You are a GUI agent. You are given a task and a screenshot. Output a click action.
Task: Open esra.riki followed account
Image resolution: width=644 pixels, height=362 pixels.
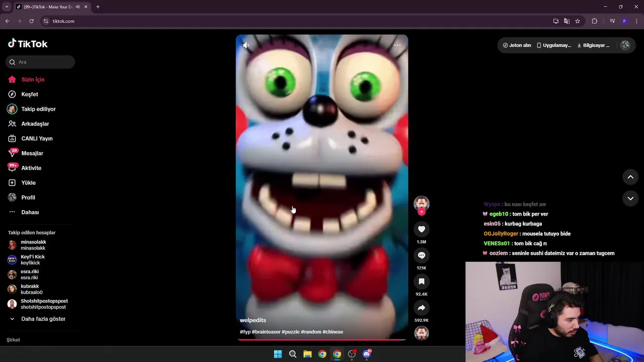(x=30, y=275)
